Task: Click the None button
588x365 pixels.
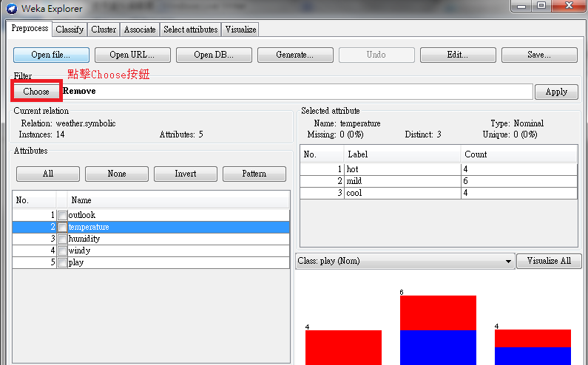Action: tap(117, 174)
